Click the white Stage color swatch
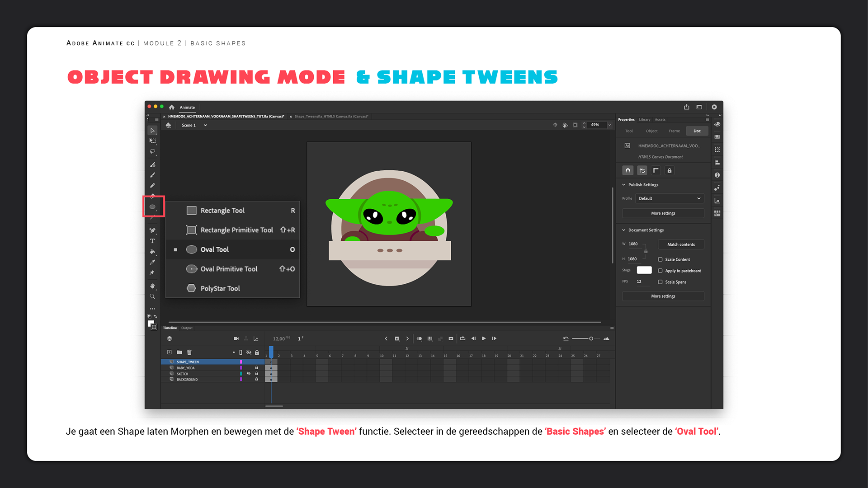This screenshot has width=868, height=488. tap(644, 270)
